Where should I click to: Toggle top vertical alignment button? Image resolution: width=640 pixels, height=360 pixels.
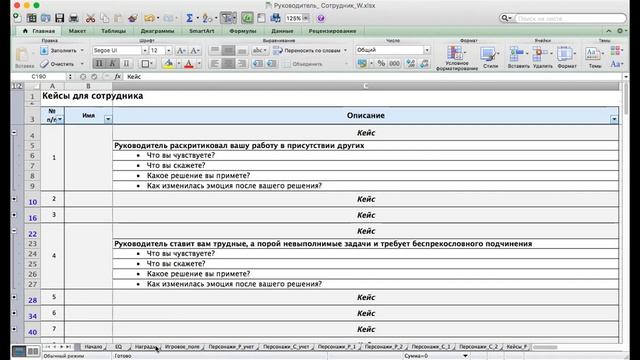214,51
